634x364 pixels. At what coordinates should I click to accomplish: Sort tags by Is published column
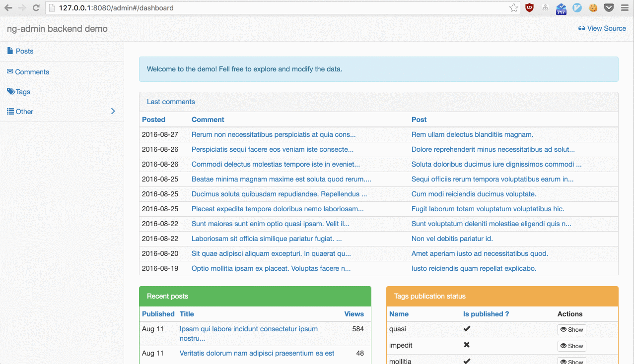tap(486, 314)
